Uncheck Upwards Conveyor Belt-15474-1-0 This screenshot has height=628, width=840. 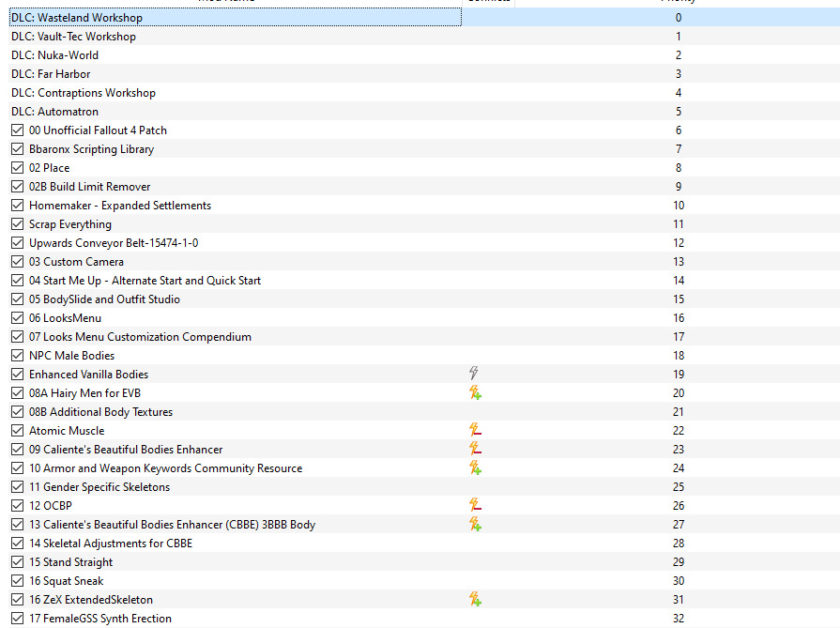(17, 243)
